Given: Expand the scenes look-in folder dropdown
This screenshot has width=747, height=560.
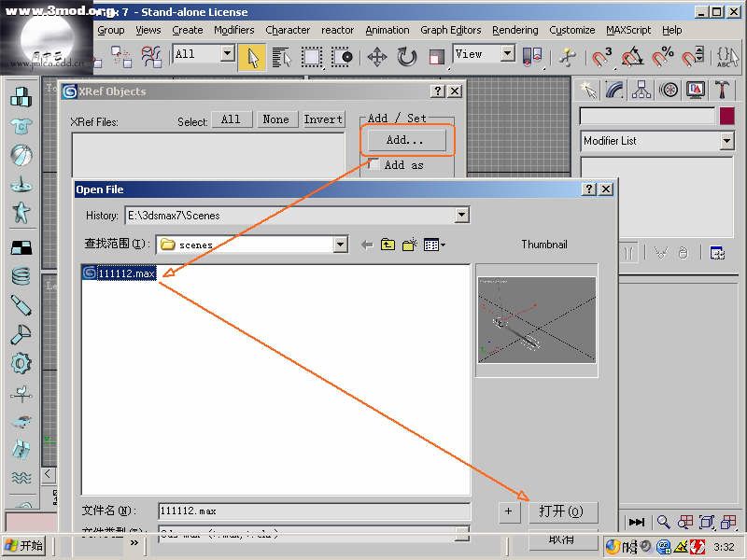Looking at the screenshot, I should (x=341, y=245).
